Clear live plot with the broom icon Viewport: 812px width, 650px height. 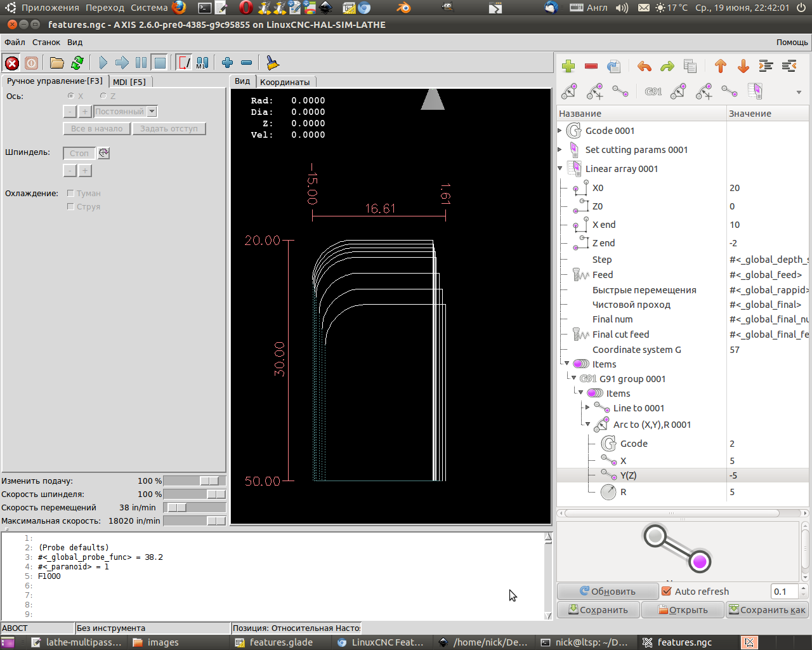[272, 63]
